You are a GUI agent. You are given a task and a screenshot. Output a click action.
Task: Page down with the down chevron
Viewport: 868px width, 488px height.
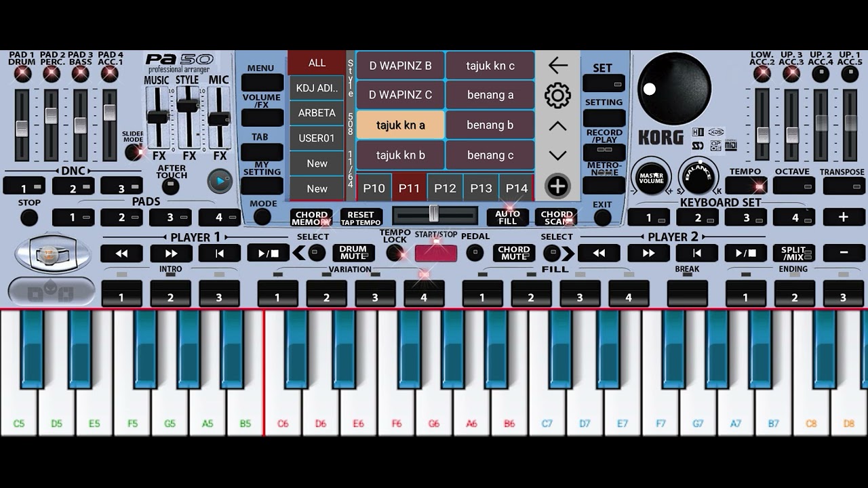(557, 155)
